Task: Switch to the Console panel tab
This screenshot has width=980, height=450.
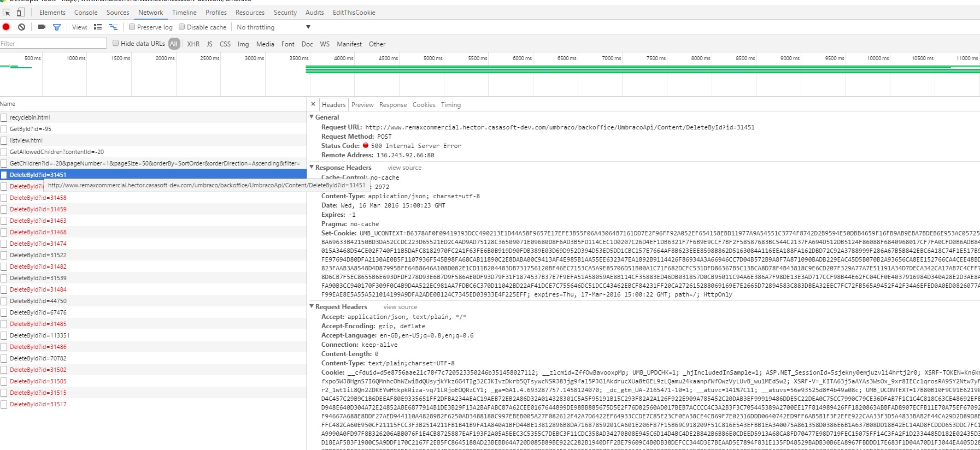Action: [x=86, y=12]
